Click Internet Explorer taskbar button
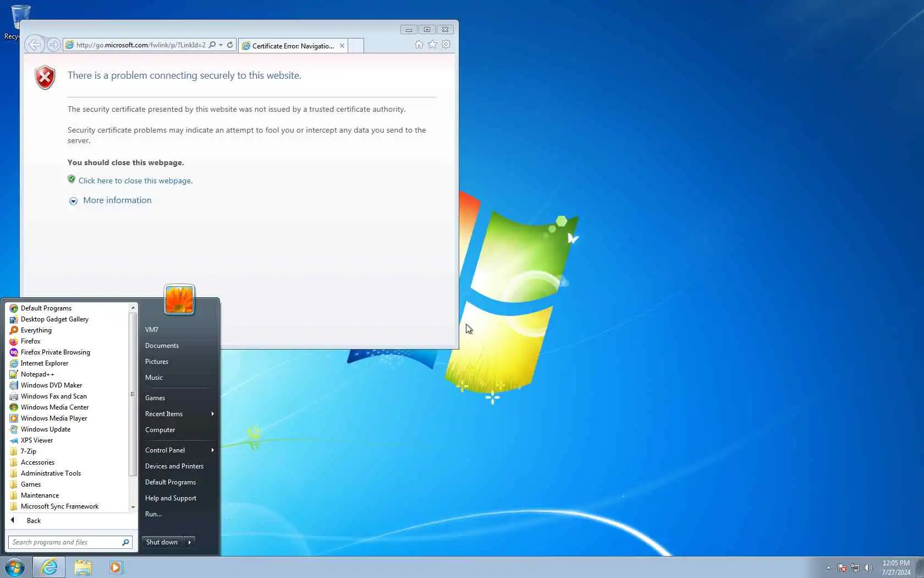 point(49,567)
